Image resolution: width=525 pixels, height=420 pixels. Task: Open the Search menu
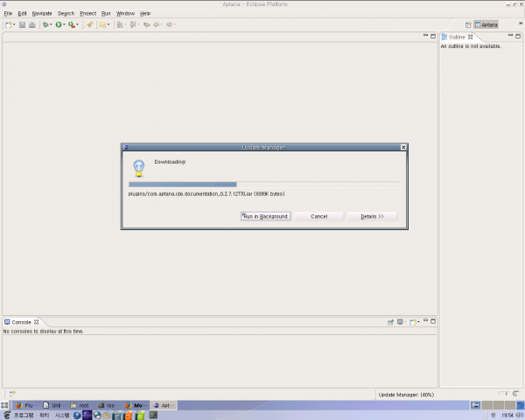(66, 14)
